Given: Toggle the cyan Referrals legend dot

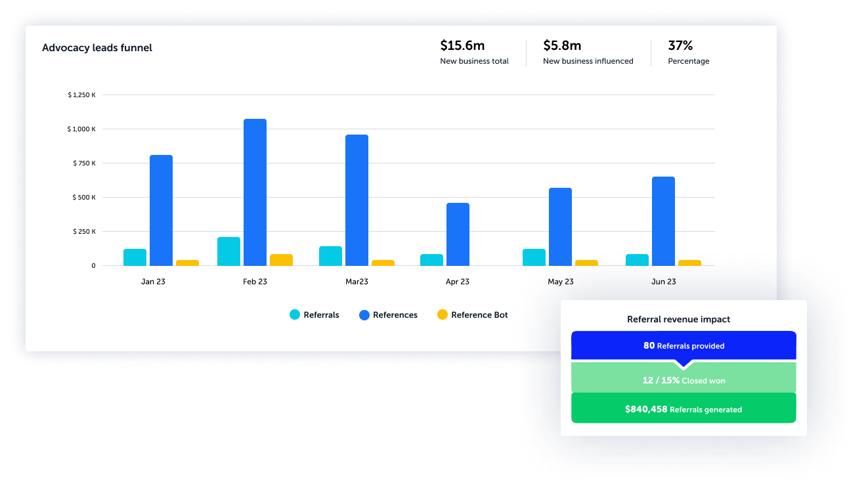Looking at the screenshot, I should [x=295, y=315].
